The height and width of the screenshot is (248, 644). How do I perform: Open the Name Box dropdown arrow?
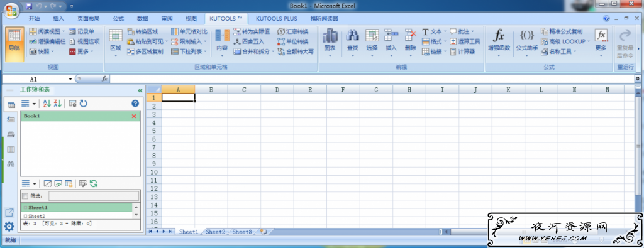(70, 78)
